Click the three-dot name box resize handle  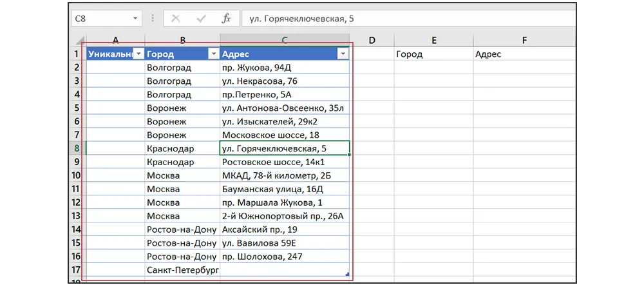(152, 19)
